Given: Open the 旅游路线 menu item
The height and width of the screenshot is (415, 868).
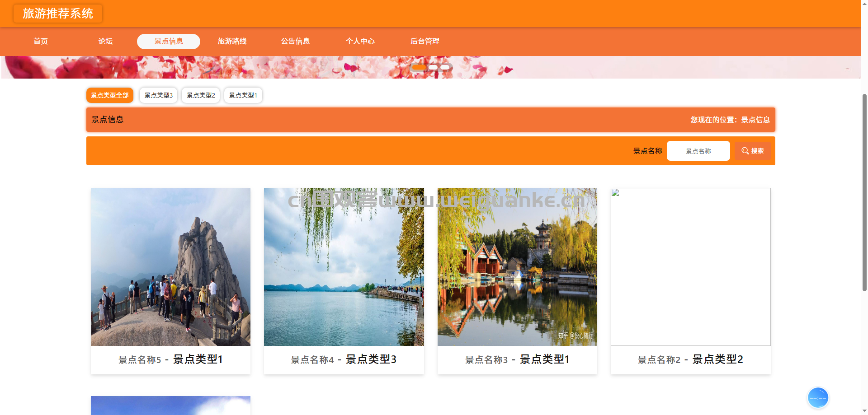Looking at the screenshot, I should [232, 41].
